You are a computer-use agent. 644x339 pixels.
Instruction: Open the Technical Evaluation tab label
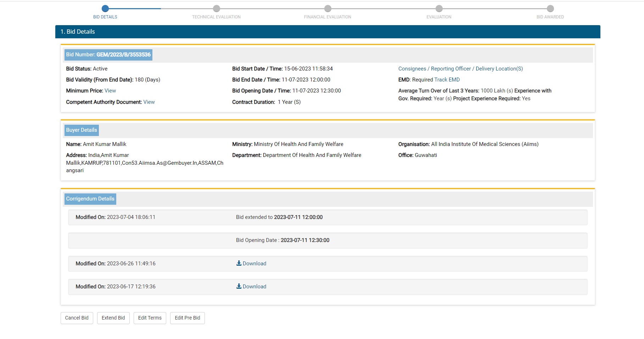[x=216, y=17]
